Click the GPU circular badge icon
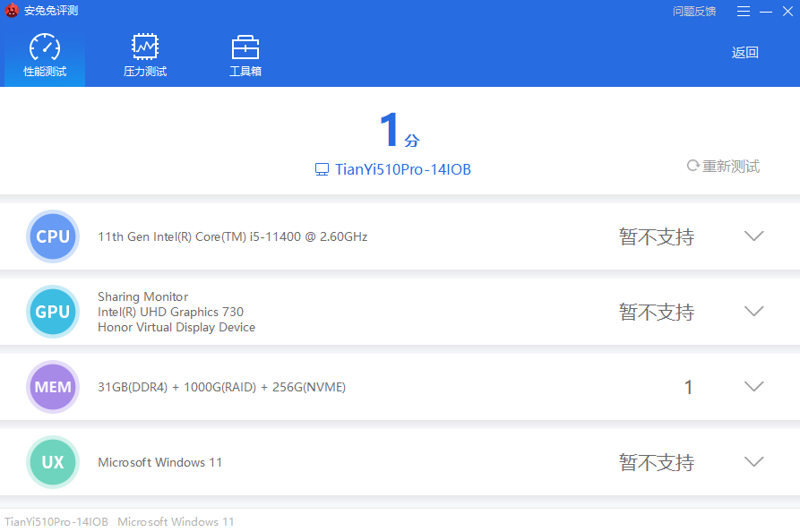Viewport: 800px width, 532px height. pyautogui.click(x=53, y=312)
